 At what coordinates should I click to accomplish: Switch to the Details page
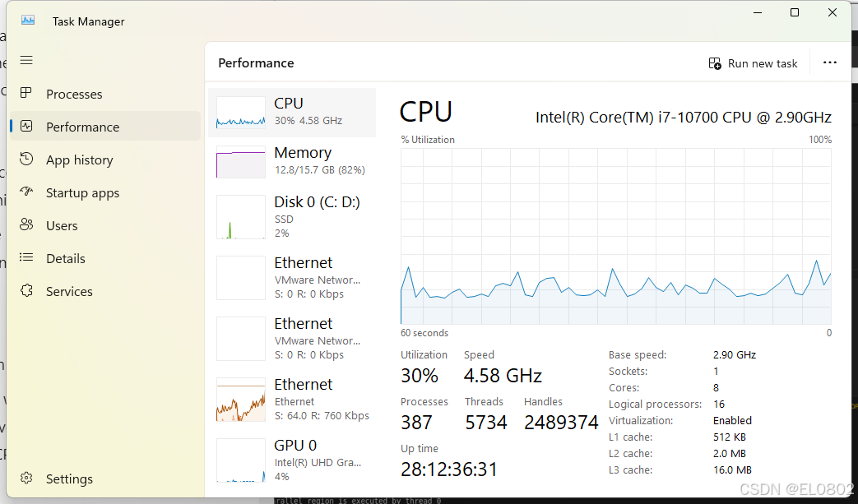click(x=67, y=258)
